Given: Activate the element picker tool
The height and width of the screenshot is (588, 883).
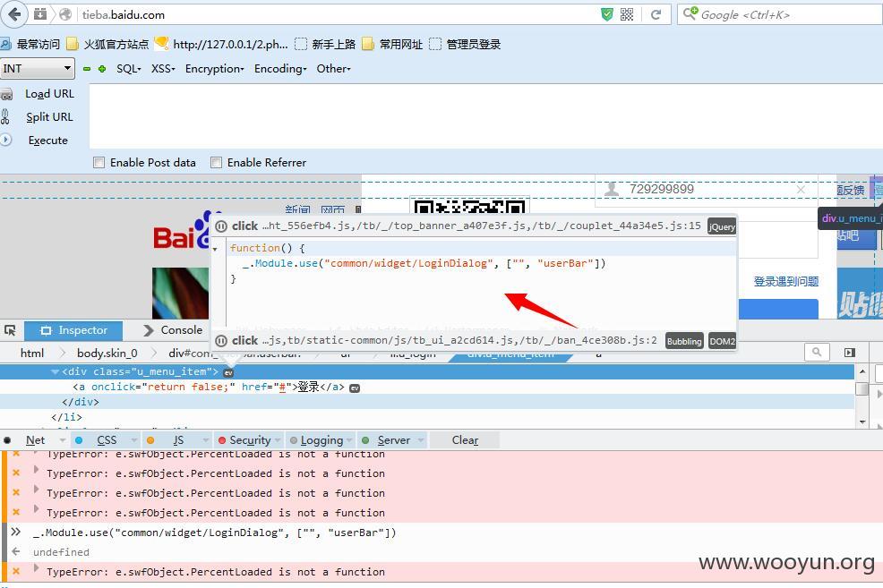Looking at the screenshot, I should [10, 330].
